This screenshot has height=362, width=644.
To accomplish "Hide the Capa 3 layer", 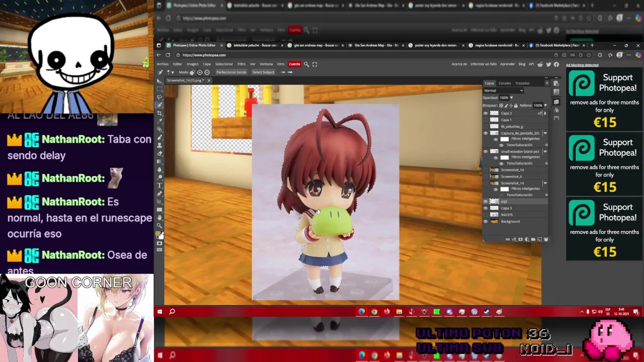I will [x=486, y=208].
